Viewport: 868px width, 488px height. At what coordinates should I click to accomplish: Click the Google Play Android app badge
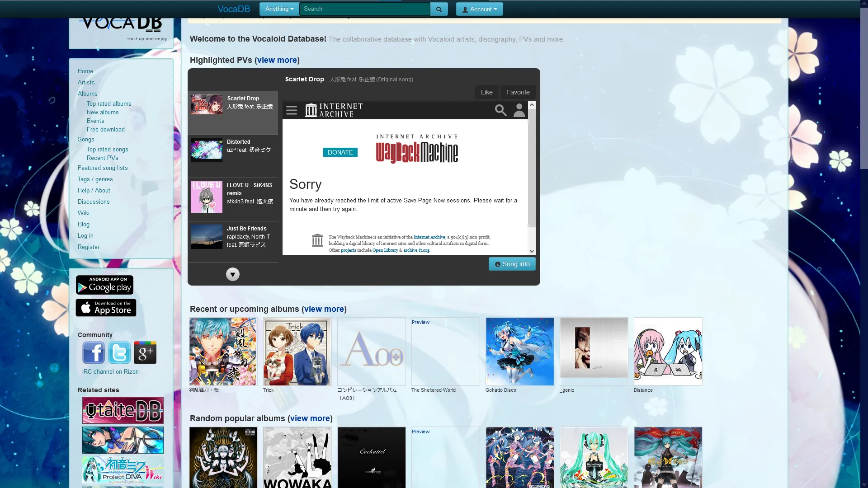pyautogui.click(x=104, y=285)
